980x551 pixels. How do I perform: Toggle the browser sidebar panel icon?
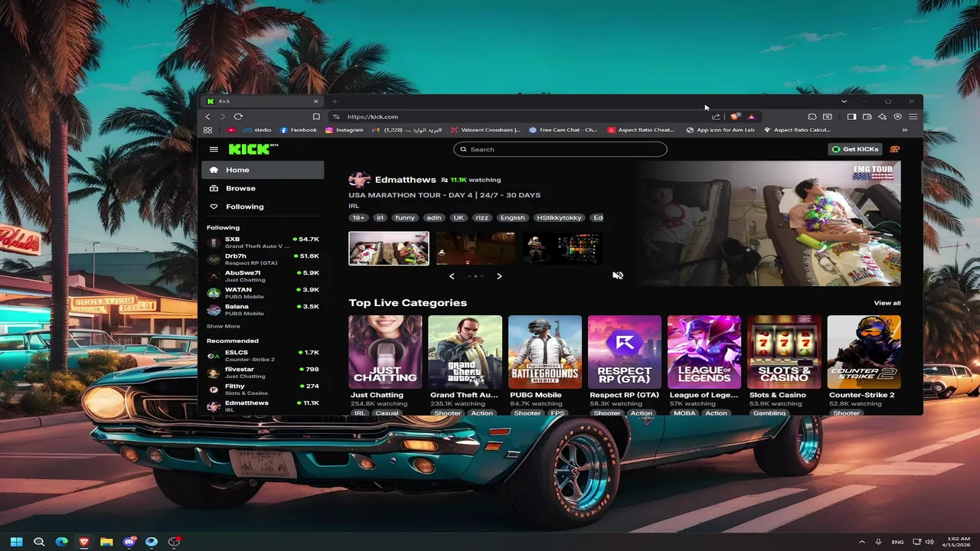coord(851,116)
